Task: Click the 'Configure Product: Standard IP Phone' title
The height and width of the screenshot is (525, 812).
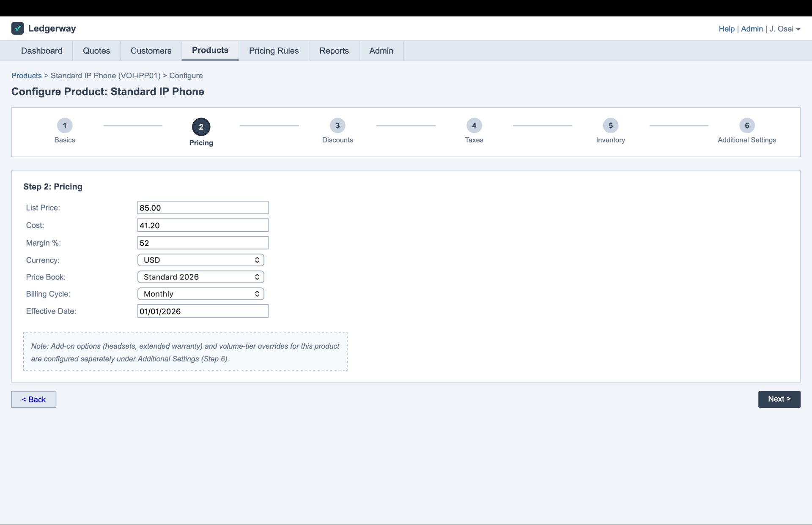Action: 108,92
